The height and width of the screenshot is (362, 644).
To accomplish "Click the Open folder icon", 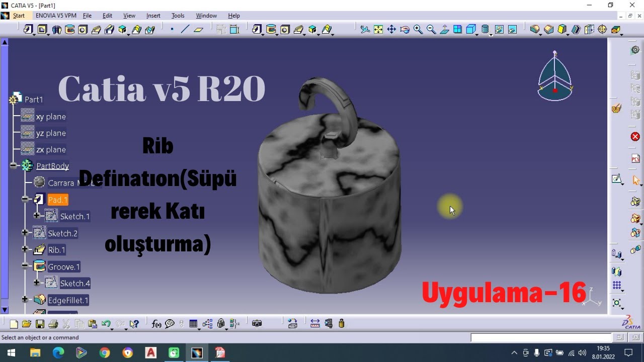I will pyautogui.click(x=27, y=324).
